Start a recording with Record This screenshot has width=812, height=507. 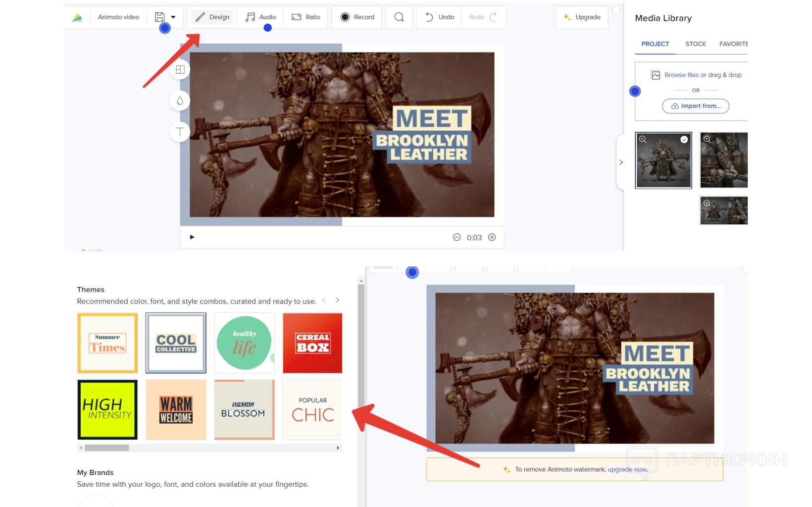click(x=357, y=17)
